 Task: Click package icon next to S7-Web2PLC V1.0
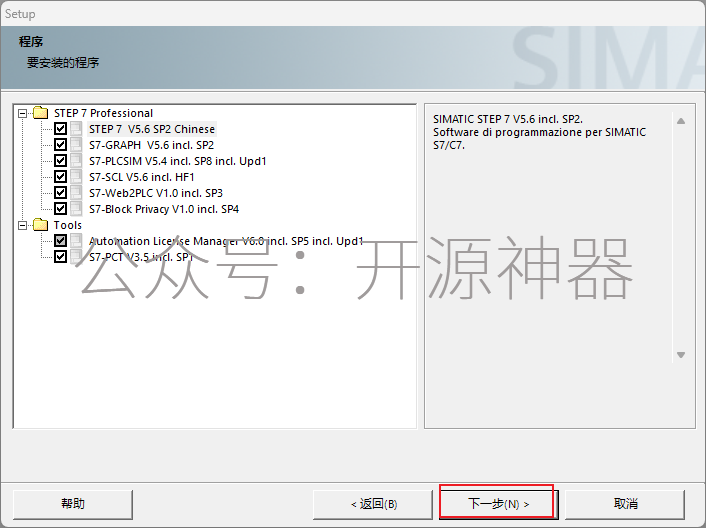(x=76, y=193)
